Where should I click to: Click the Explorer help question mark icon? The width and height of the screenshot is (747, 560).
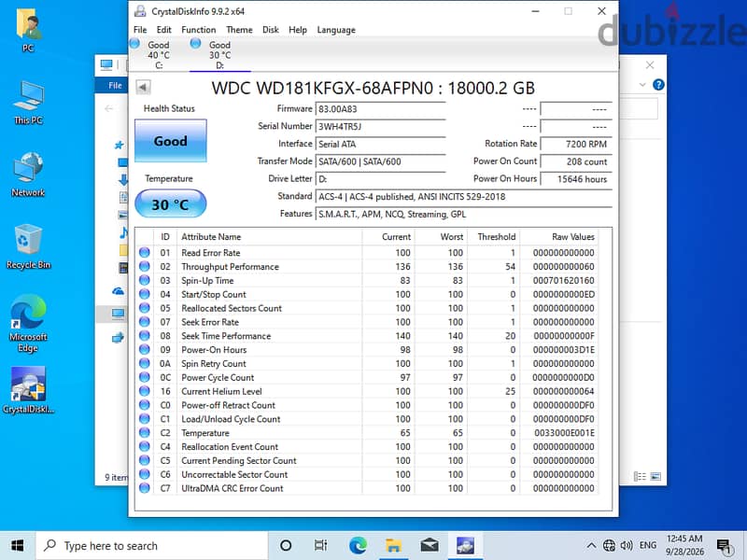coord(658,85)
